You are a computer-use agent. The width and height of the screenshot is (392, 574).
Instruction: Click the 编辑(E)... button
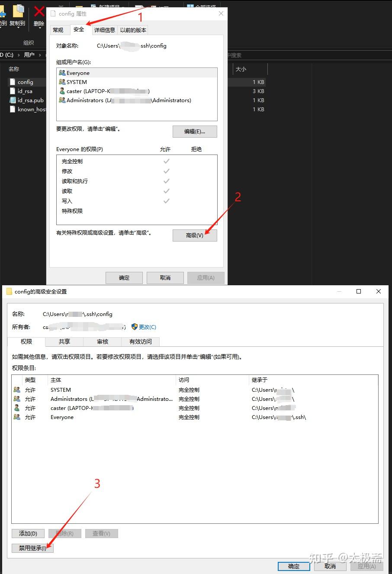[x=195, y=132]
